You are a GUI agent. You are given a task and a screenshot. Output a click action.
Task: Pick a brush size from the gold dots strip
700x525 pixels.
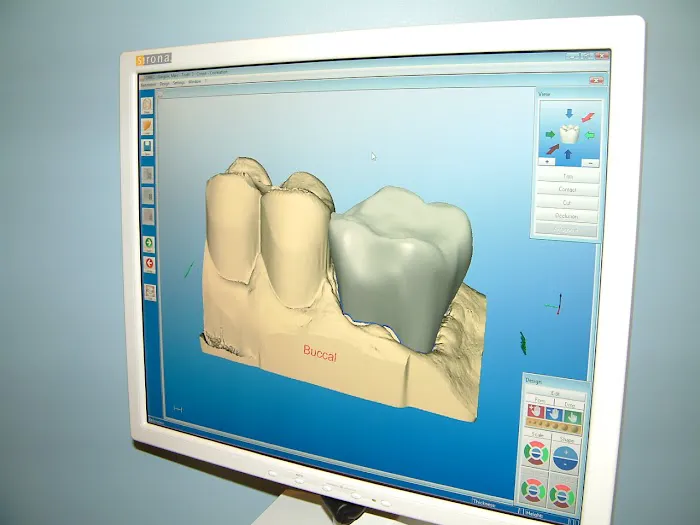point(554,425)
